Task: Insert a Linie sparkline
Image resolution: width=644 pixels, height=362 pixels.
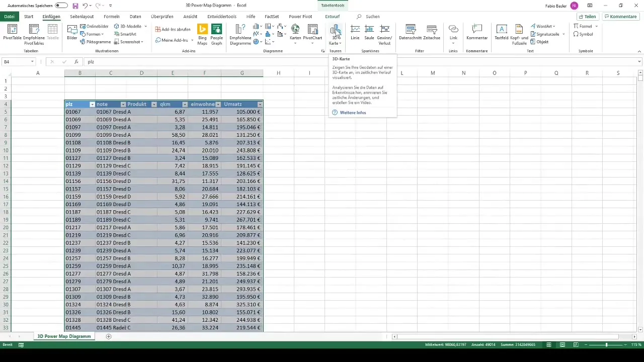Action: point(355,33)
